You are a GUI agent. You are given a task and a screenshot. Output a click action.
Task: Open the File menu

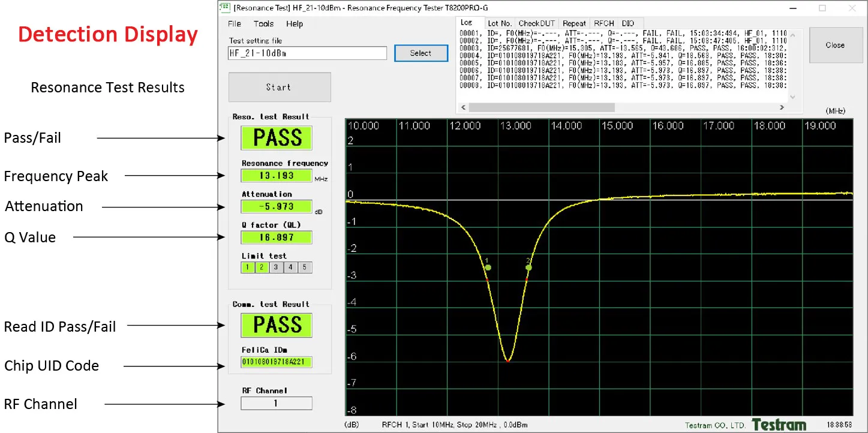235,24
